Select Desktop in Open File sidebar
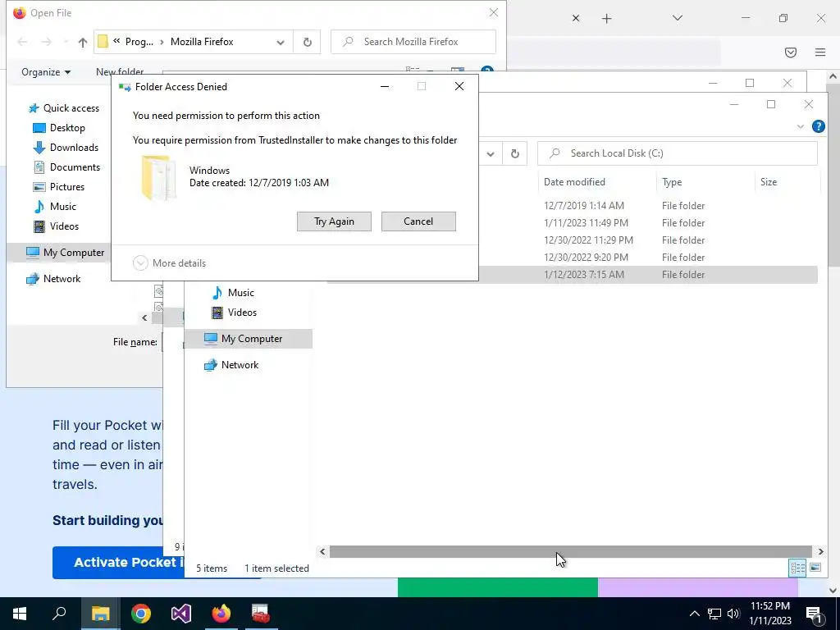 click(x=59, y=127)
